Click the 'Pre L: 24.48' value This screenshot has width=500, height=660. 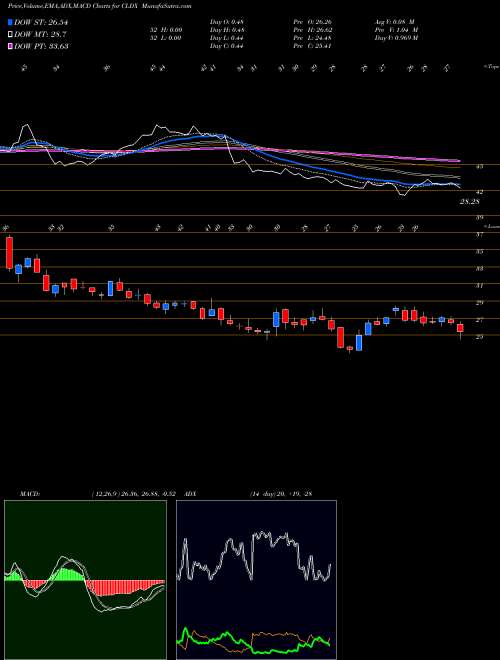(315, 38)
